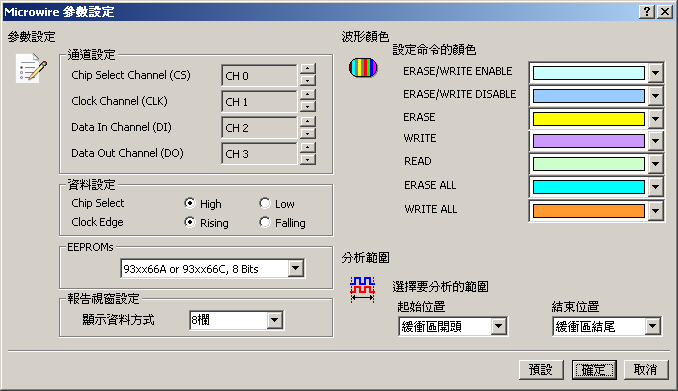678x391 pixels.
Task: Increase the Clock Channel value
Action: (307, 95)
